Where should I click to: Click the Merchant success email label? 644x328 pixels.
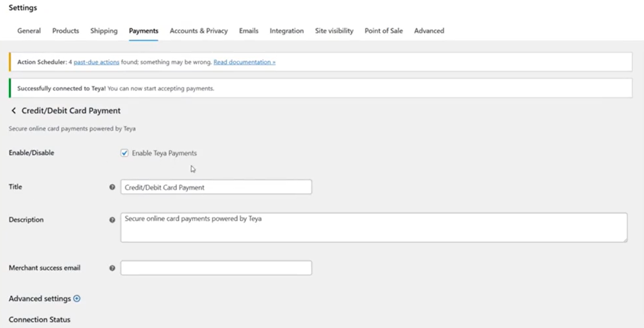(x=45, y=268)
